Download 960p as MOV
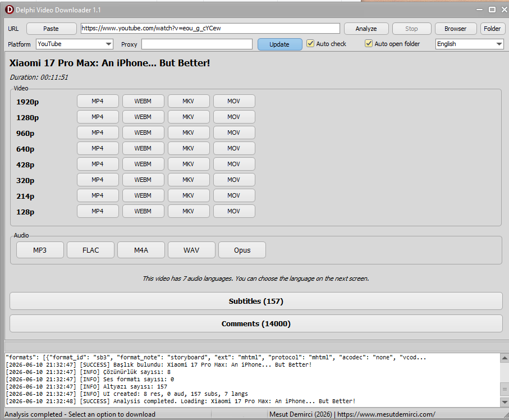This screenshot has width=509, height=420. pos(234,133)
